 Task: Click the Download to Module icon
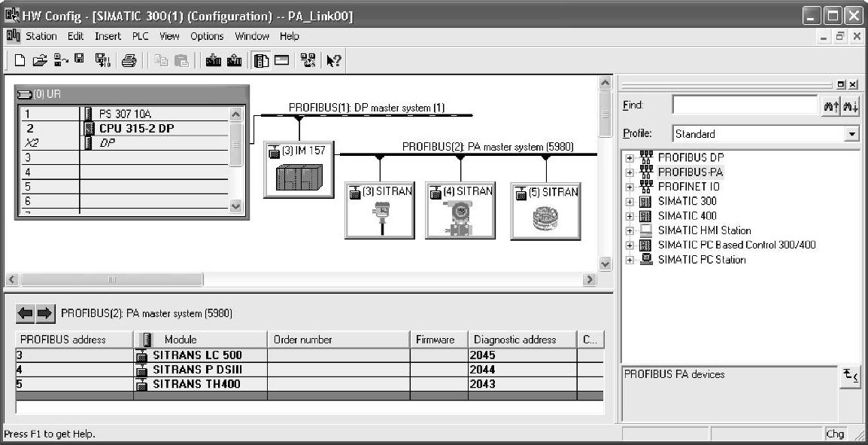click(213, 60)
